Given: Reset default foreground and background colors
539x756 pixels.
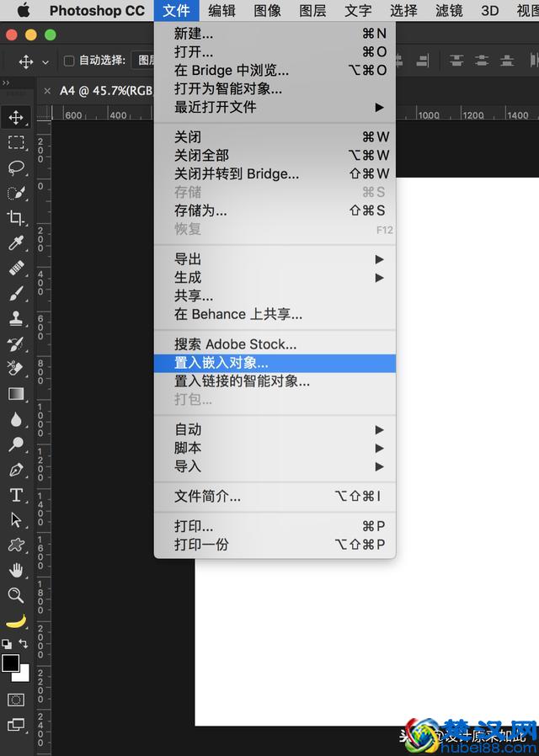Looking at the screenshot, I should click(x=7, y=644).
